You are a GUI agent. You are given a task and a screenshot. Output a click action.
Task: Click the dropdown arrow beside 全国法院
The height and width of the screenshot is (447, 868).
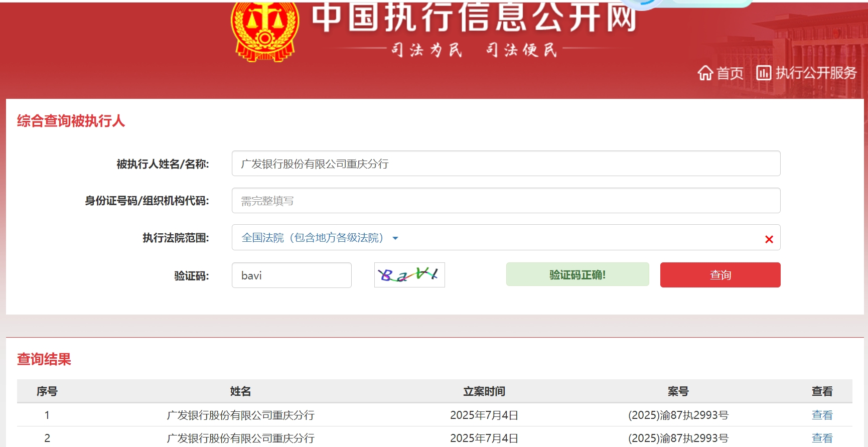[395, 238]
